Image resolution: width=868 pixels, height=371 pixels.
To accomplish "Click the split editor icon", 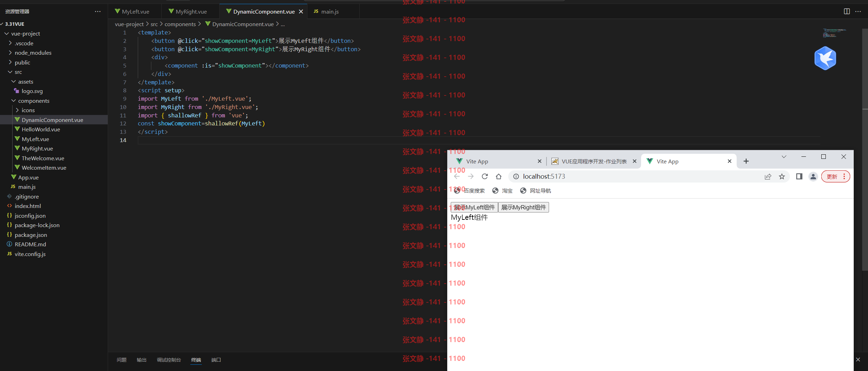I will (x=846, y=11).
